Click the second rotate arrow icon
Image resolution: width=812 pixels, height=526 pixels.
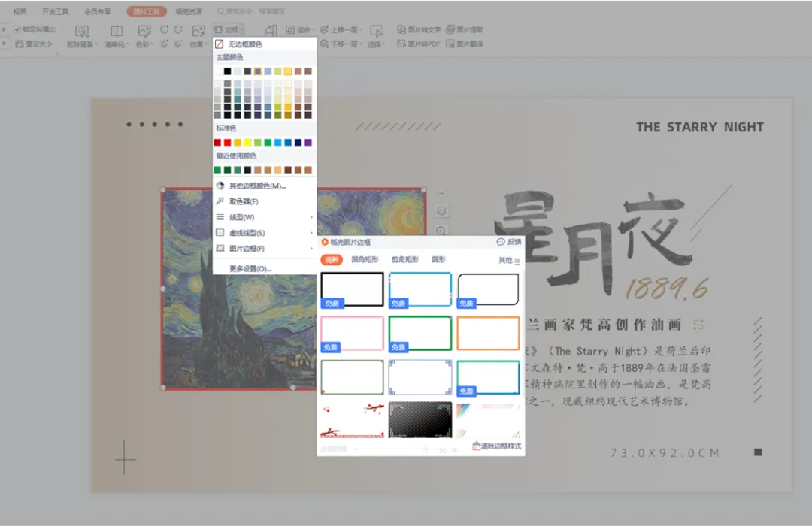[178, 29]
